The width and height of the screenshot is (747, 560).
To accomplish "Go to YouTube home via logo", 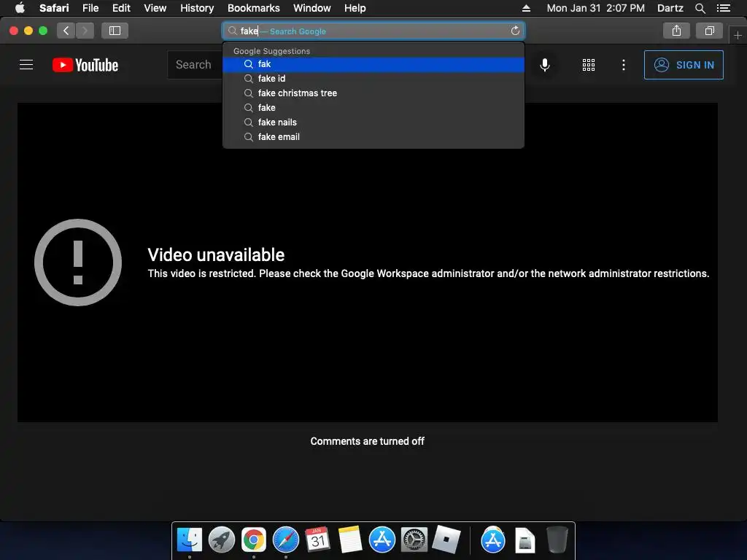I will pos(85,65).
